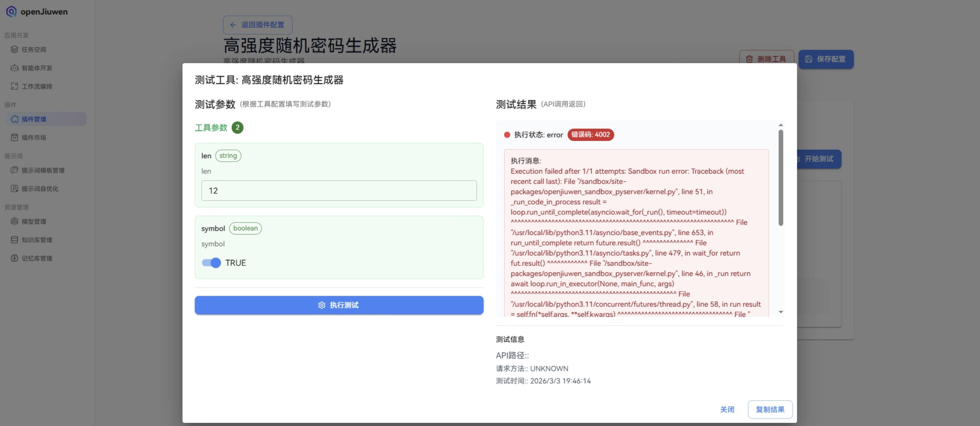
Task: Click 复制结果 to copy test results
Action: point(770,410)
